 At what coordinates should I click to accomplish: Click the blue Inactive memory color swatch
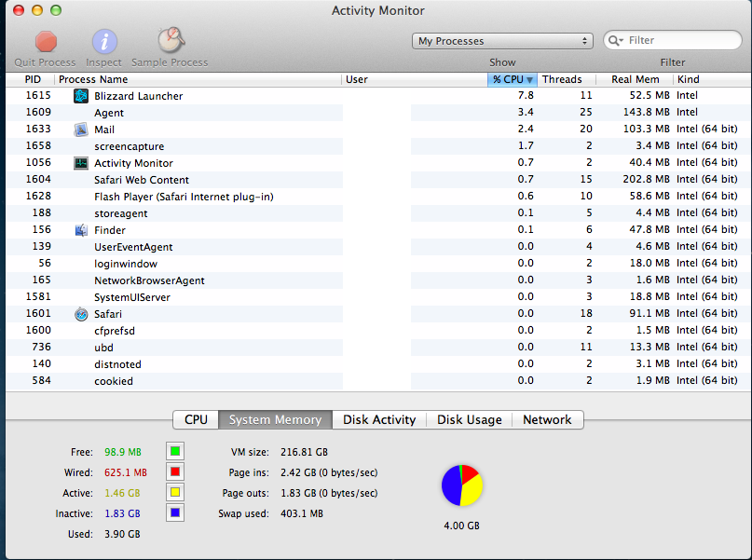click(x=175, y=513)
